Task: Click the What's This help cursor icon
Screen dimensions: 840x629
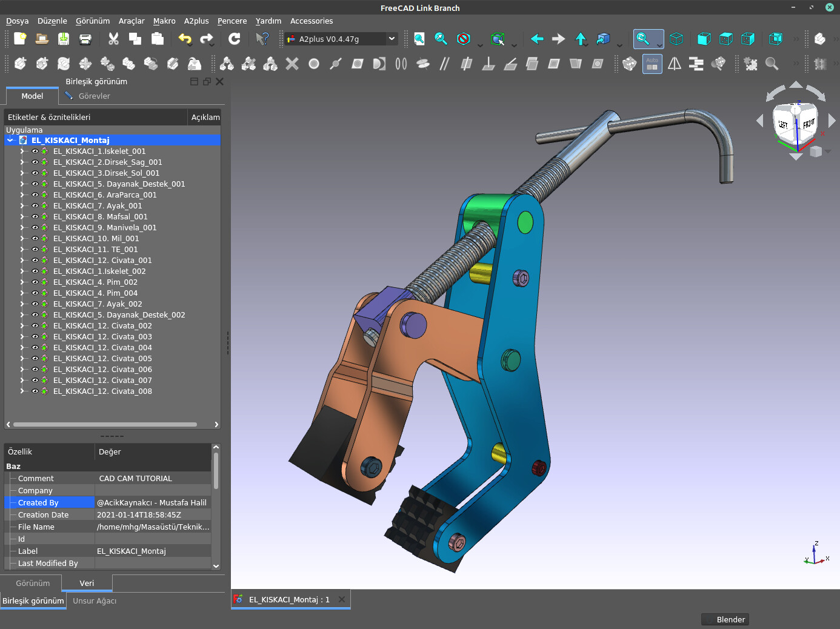Action: tap(262, 39)
